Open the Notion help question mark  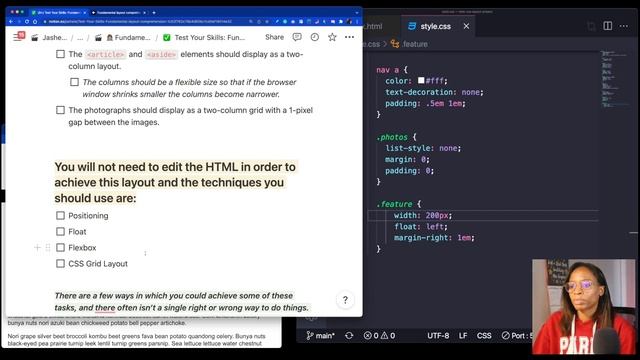click(x=345, y=300)
